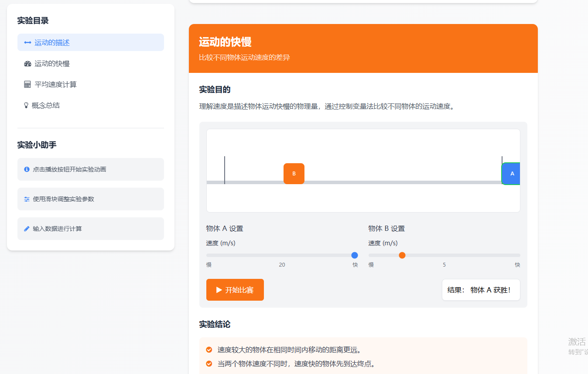Click the lightbulb icon beside 概念总结

click(26, 105)
